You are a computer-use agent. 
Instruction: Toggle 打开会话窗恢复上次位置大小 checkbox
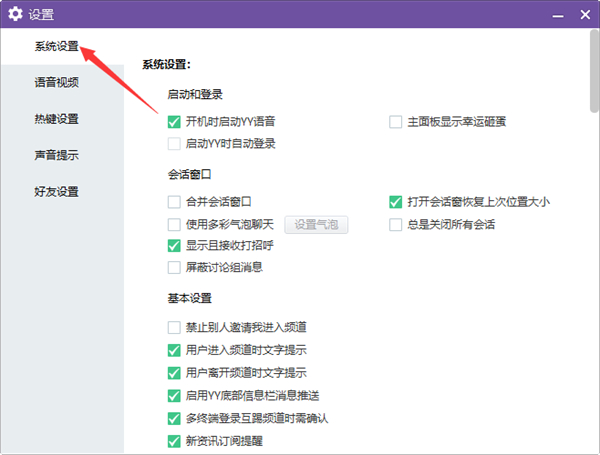395,202
